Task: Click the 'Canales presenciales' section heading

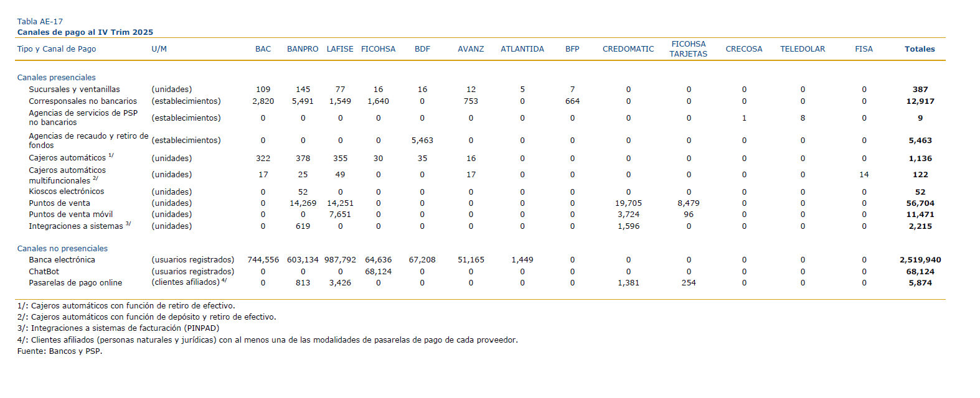Action: click(x=57, y=78)
